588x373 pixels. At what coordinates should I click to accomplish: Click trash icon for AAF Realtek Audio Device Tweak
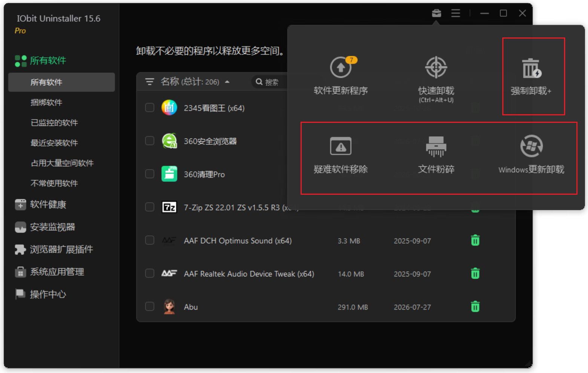click(x=475, y=274)
